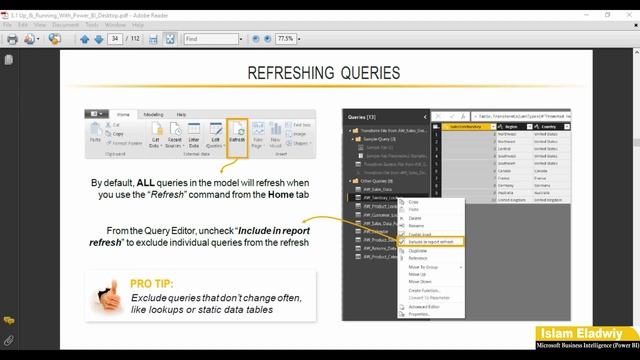This screenshot has height=360, width=640.
Task: Collapse the Other Queries folder
Action: pos(350,181)
